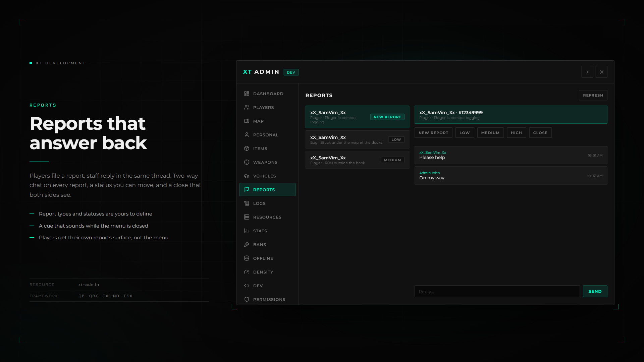The image size is (644, 362).
Task: Click the MEDIUM badge on RDM report
Action: [x=392, y=160]
